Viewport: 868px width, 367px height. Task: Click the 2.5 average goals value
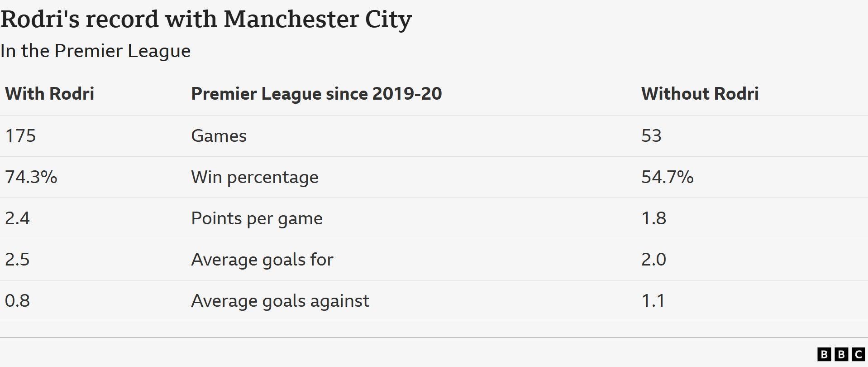(17, 260)
